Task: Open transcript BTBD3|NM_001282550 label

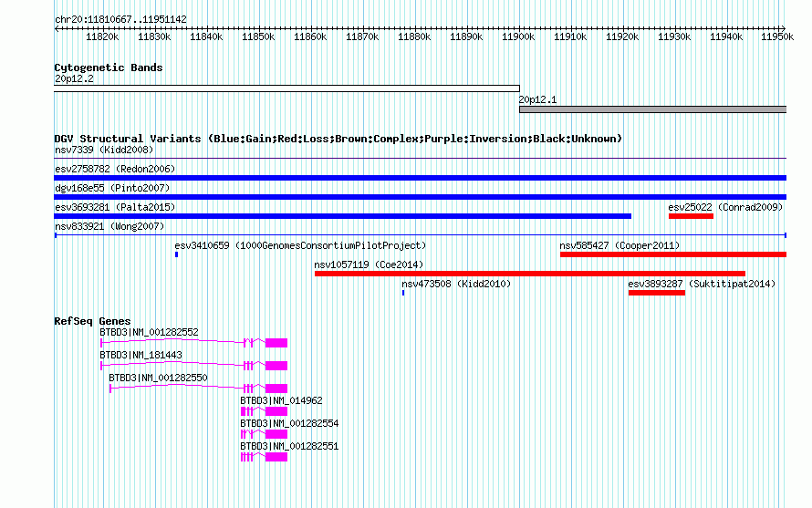Action: (158, 378)
